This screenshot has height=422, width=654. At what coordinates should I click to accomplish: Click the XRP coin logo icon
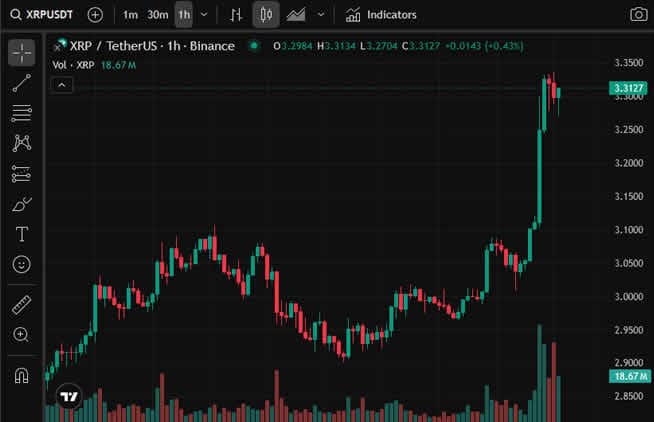60,45
